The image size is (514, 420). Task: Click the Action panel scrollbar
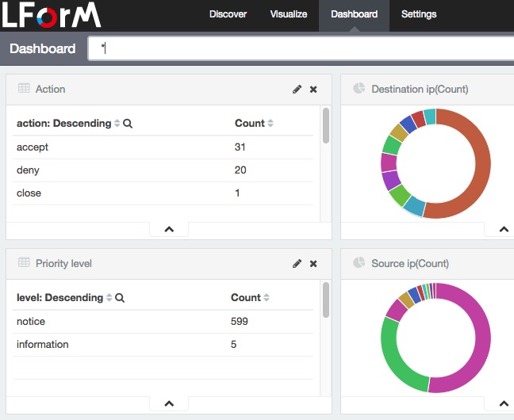click(x=326, y=126)
